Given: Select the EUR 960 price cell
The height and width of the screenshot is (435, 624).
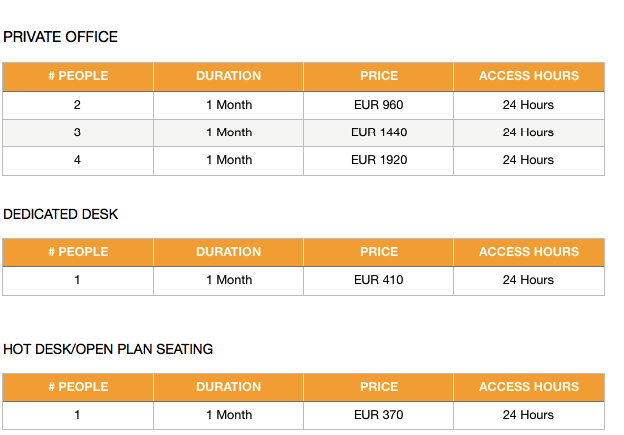Looking at the screenshot, I should 378,105.
